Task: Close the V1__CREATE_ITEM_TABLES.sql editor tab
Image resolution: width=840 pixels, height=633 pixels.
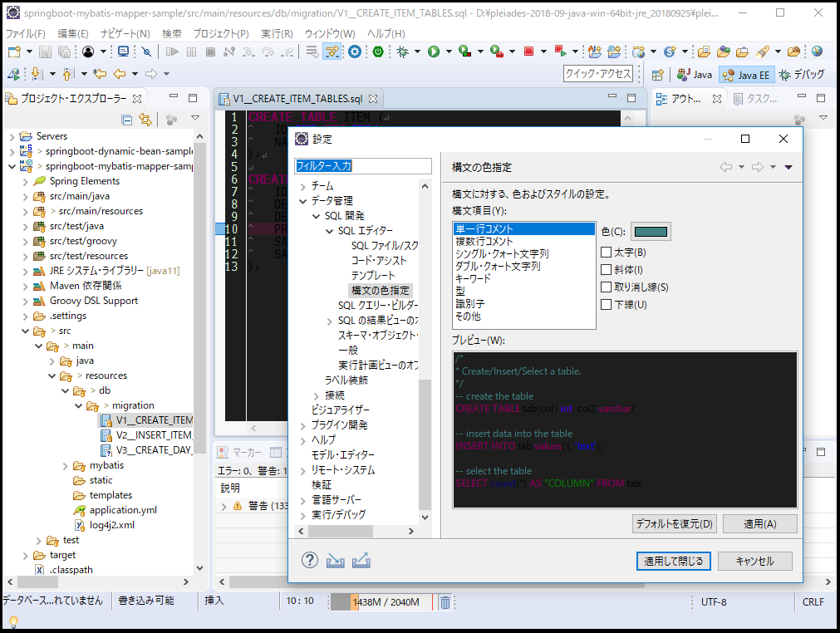Action: [373, 99]
